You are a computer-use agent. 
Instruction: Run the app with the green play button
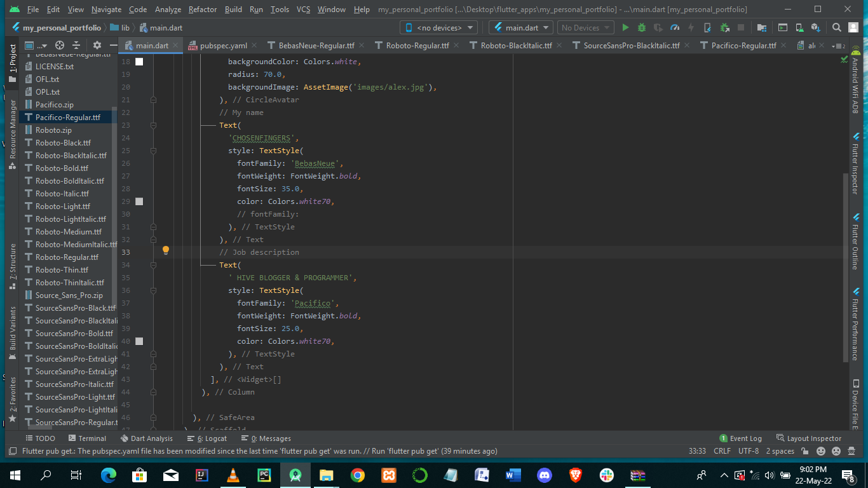click(625, 28)
